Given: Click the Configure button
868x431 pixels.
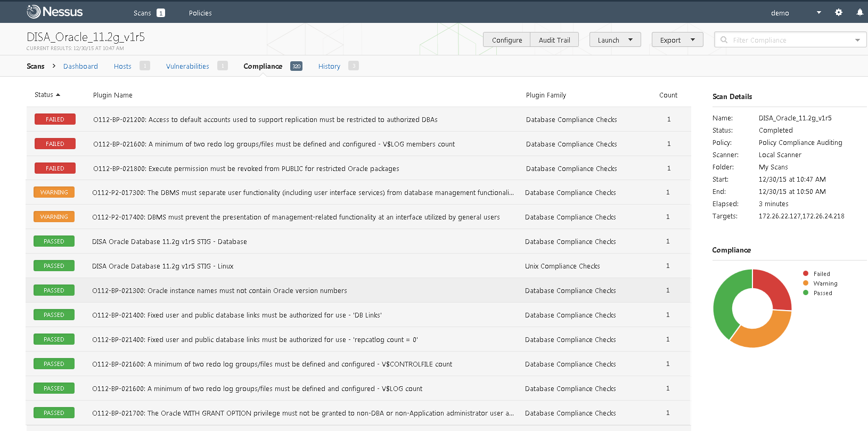Looking at the screenshot, I should tap(507, 40).
